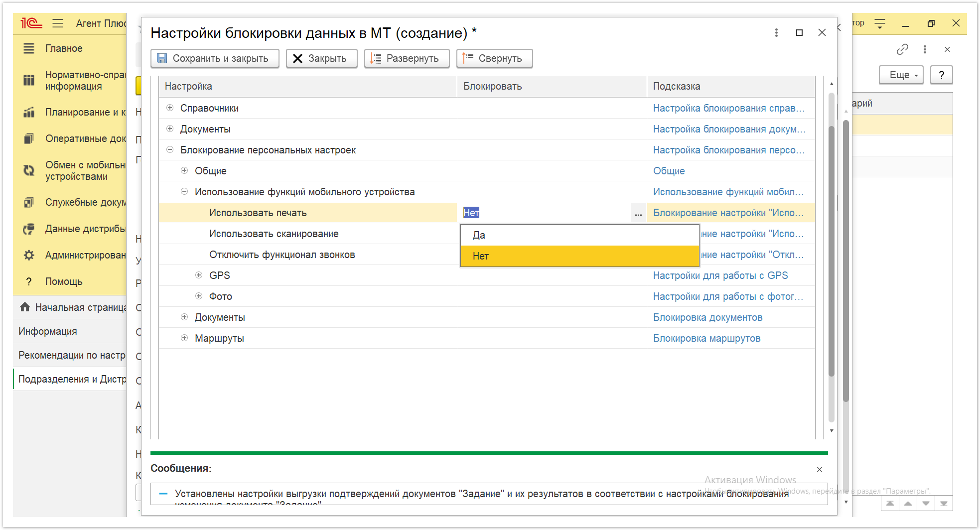Click help ? button in background window
Screen dimensions: 980x530
pyautogui.click(x=941, y=75)
